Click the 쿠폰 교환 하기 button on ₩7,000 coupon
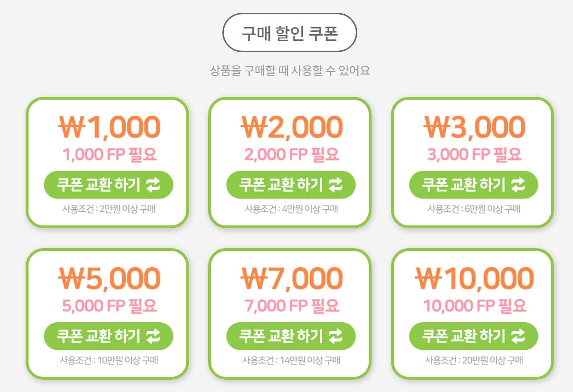 (291, 336)
